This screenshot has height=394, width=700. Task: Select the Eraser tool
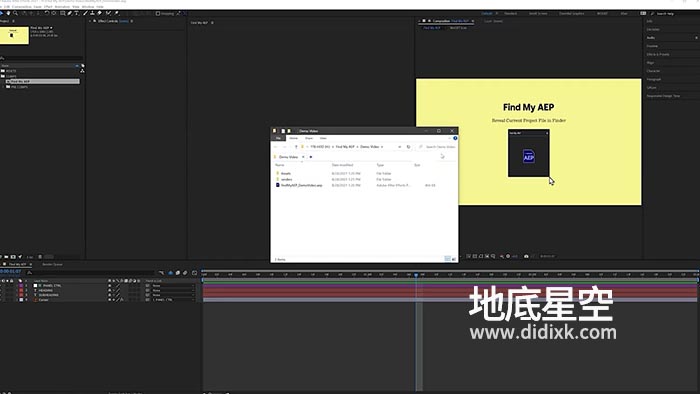pos(100,13)
